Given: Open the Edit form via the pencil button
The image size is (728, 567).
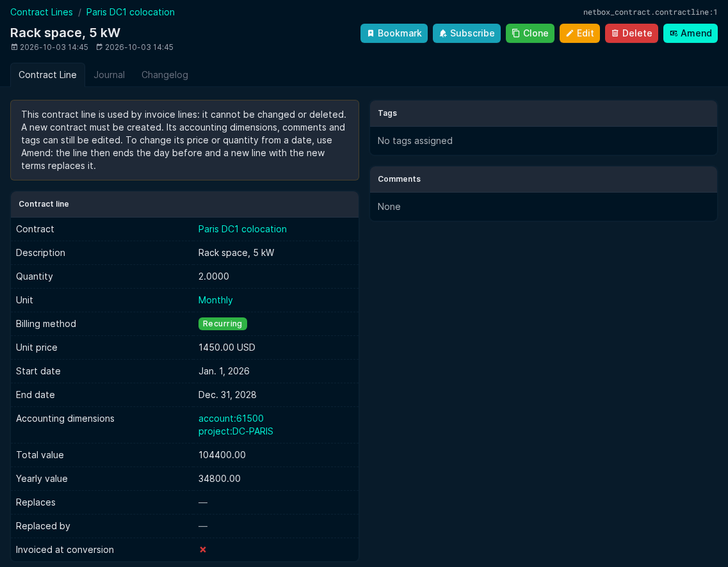Looking at the screenshot, I should coord(579,33).
